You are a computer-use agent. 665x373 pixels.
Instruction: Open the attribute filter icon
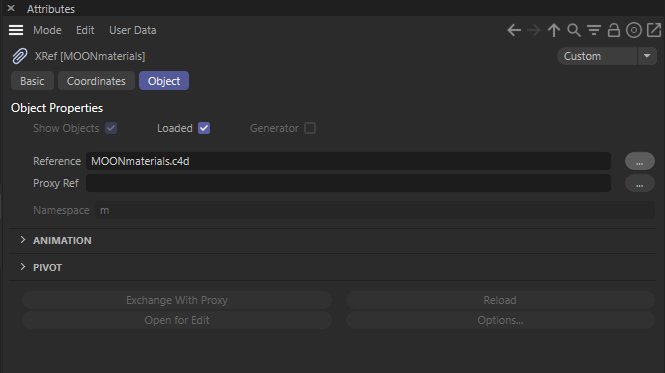pyautogui.click(x=594, y=30)
